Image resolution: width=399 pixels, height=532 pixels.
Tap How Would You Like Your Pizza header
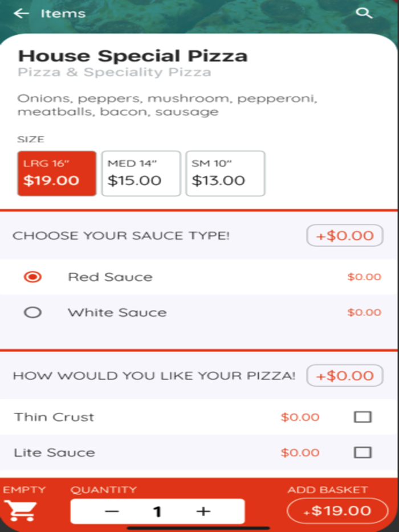click(154, 376)
